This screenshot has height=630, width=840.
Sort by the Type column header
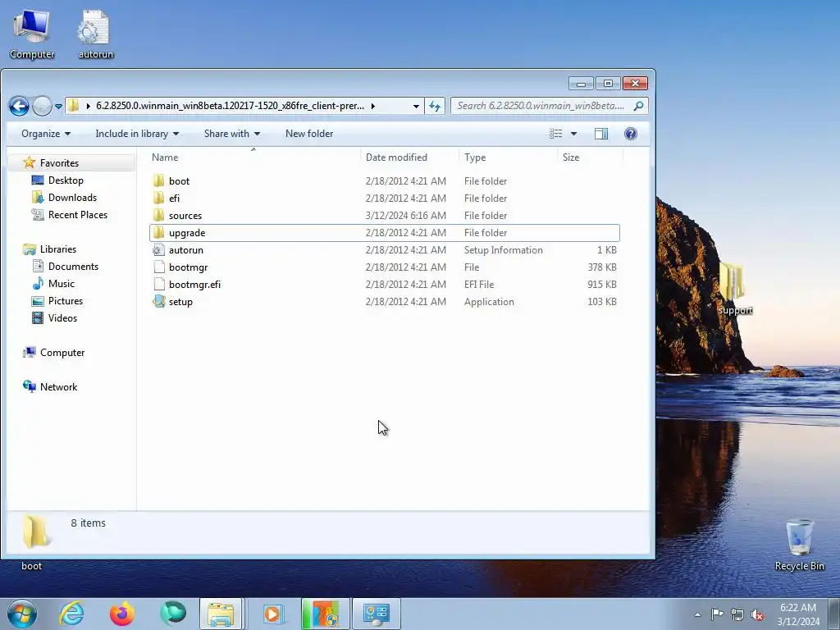point(475,157)
